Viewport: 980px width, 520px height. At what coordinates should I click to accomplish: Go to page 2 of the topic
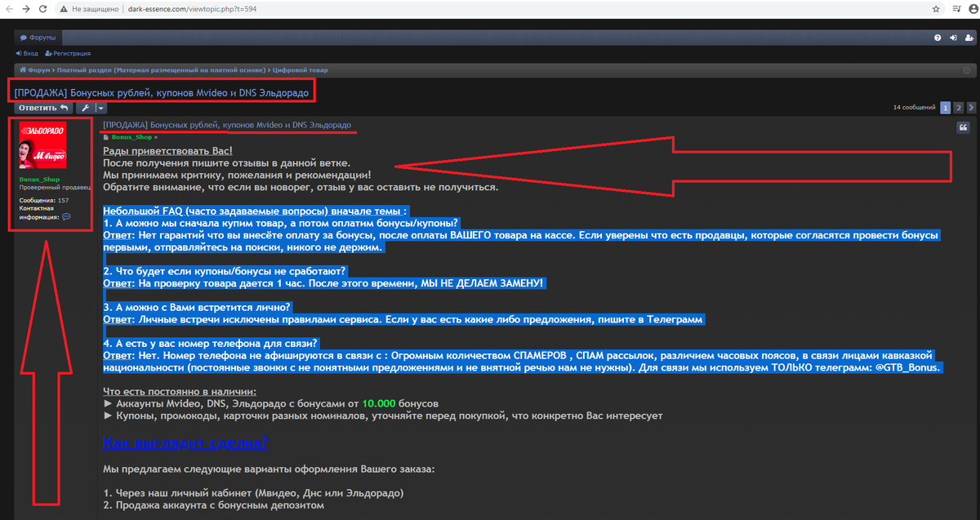click(x=959, y=108)
